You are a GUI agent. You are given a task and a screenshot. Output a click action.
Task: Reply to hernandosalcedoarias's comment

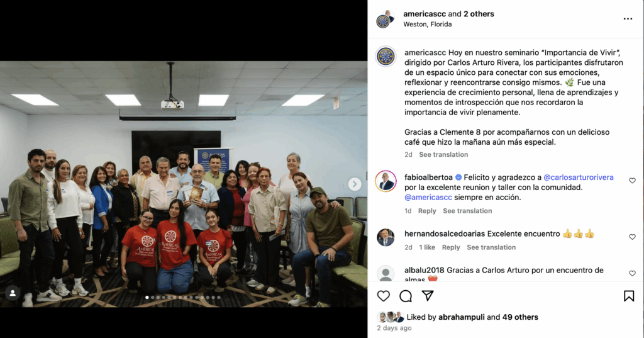[x=450, y=247]
